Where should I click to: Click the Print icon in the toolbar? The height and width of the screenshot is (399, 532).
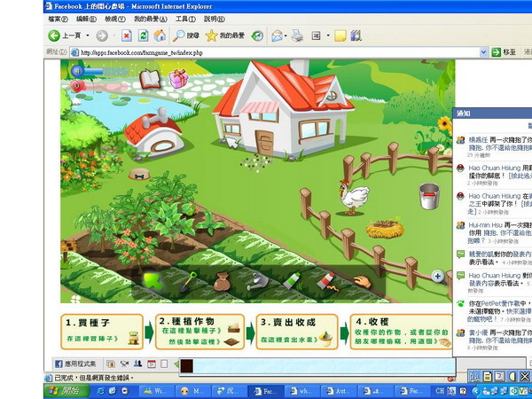pos(298,35)
